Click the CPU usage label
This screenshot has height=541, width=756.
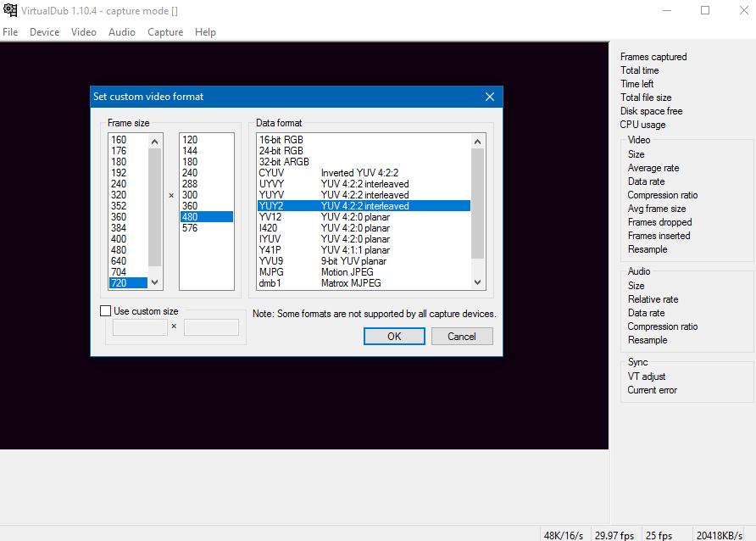click(x=642, y=125)
